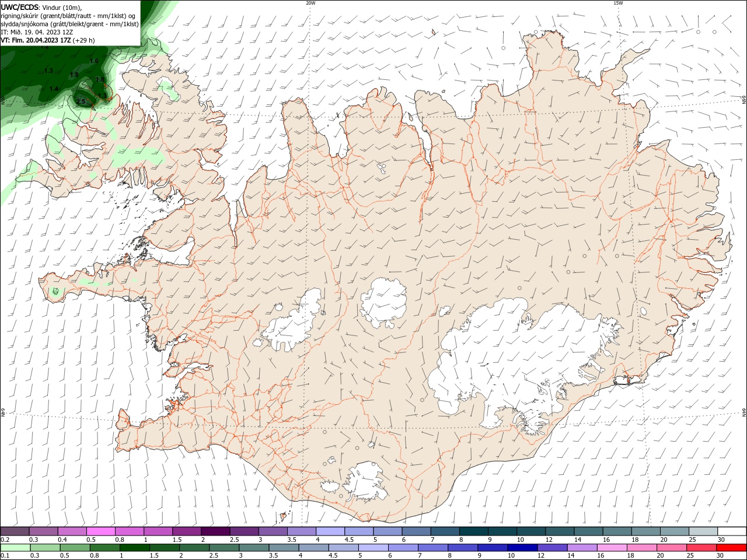Select the bright pink 0.5 snowfall swatch
Viewport: 747px width, 560px height.
coord(100,531)
